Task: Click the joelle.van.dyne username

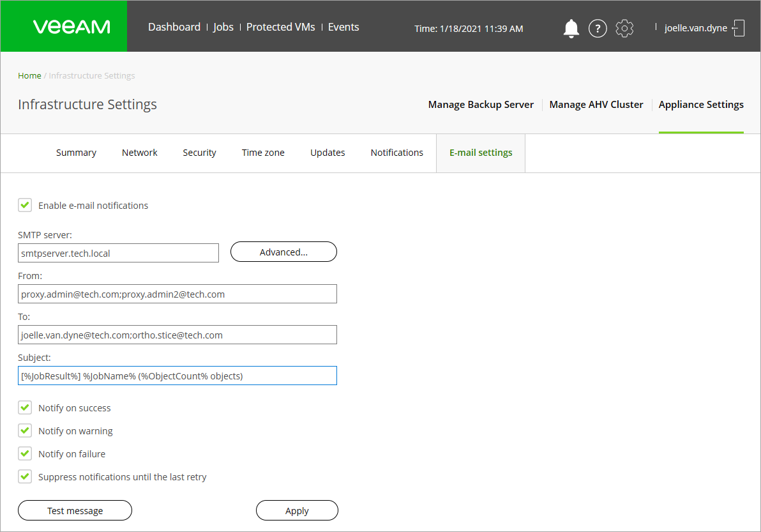Action: [695, 28]
